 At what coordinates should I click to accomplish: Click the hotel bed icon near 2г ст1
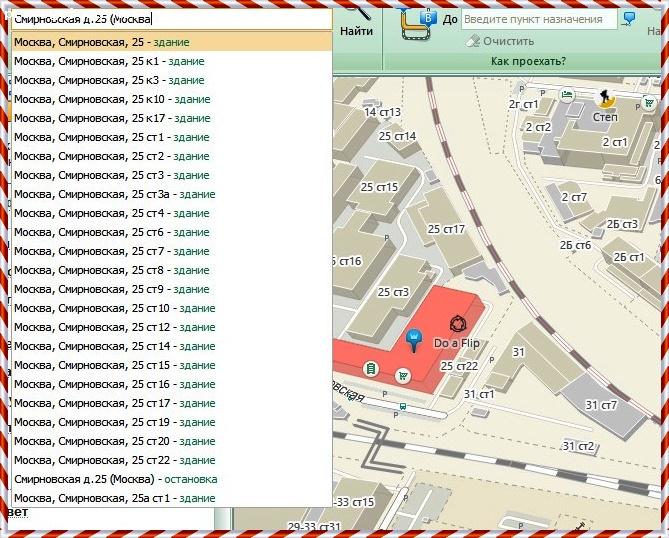[567, 95]
